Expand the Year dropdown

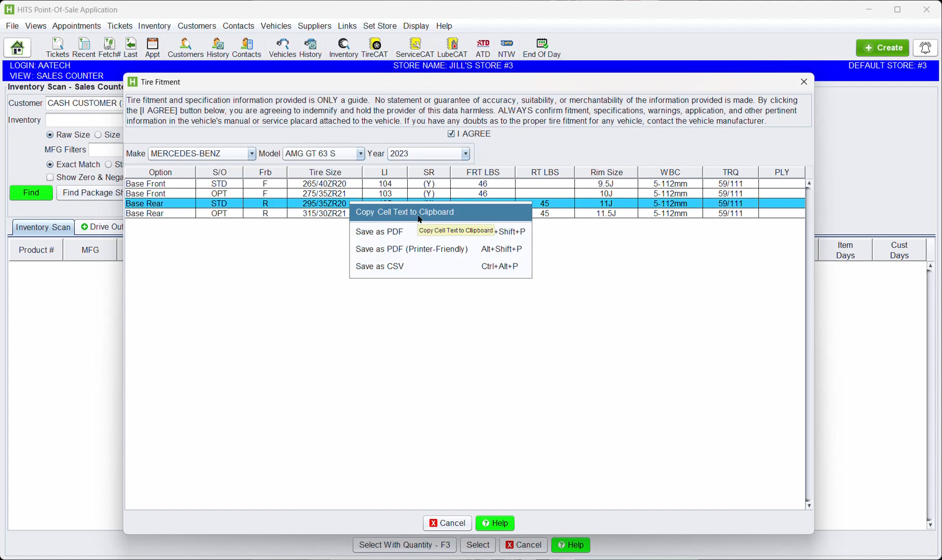tap(465, 153)
